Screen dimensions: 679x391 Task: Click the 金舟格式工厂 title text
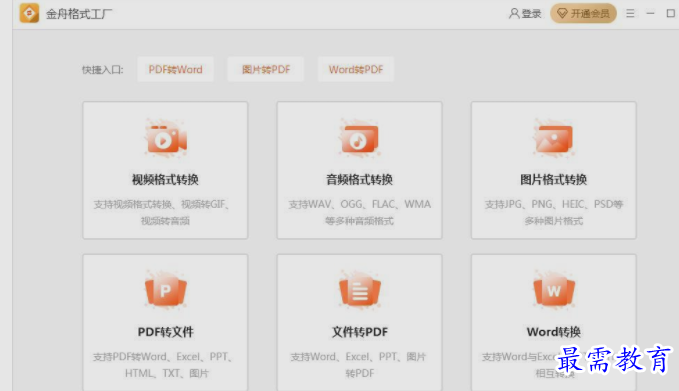pyautogui.click(x=79, y=14)
